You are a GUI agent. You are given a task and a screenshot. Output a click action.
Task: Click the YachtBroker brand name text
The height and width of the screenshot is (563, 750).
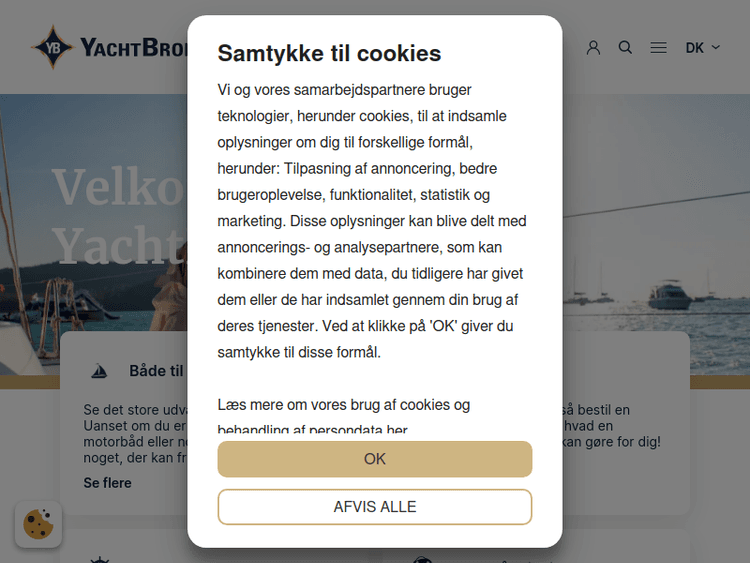point(133,47)
